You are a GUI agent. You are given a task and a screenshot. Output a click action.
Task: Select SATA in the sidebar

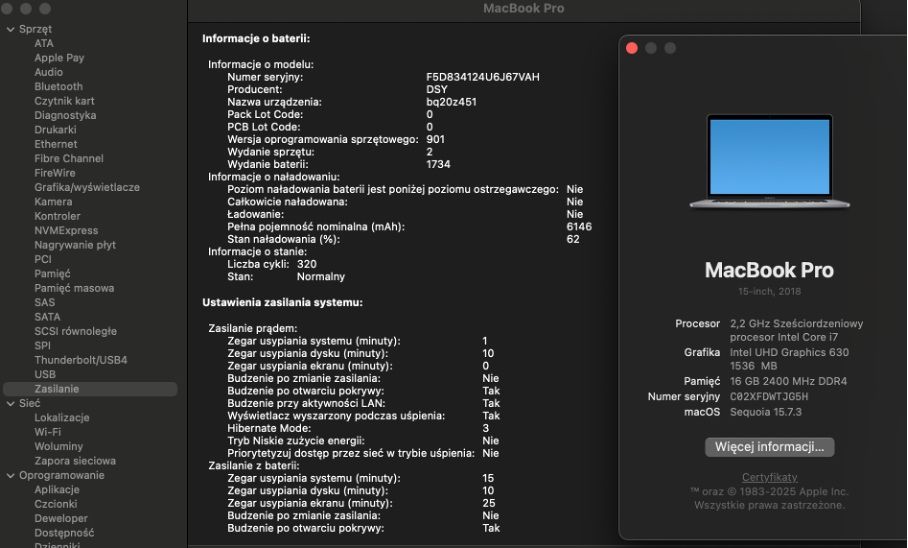tap(47, 317)
